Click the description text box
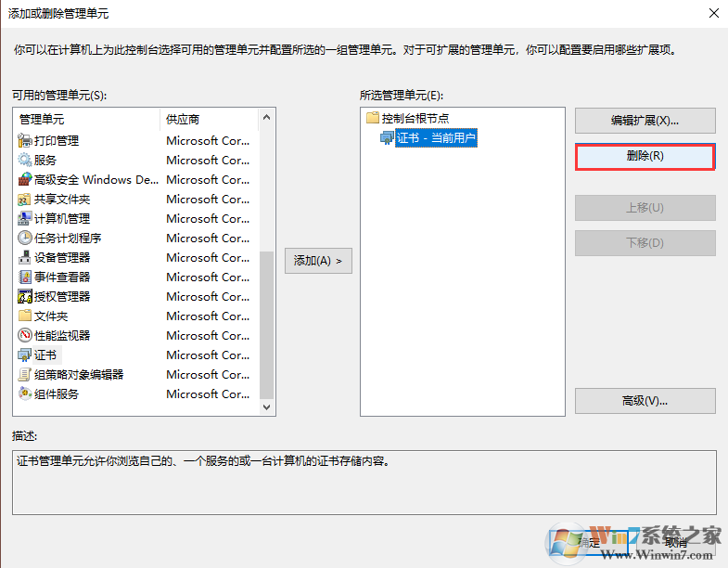 (364, 483)
